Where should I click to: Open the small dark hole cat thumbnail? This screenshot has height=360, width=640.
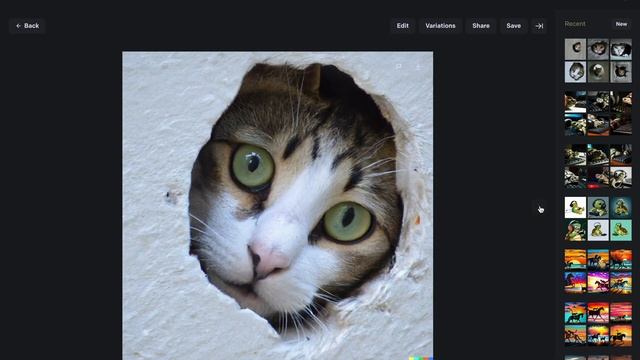point(575,49)
